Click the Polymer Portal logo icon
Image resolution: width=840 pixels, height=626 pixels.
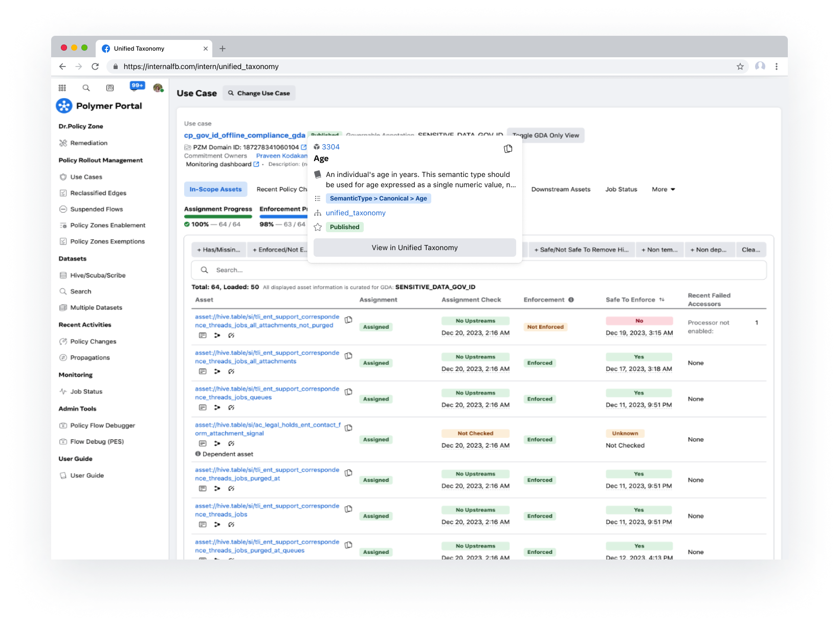(64, 106)
